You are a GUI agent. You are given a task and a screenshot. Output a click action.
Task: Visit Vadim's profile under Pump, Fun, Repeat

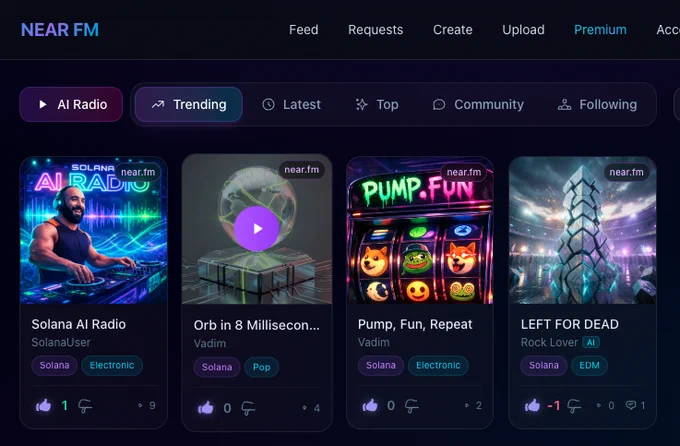pyautogui.click(x=373, y=342)
